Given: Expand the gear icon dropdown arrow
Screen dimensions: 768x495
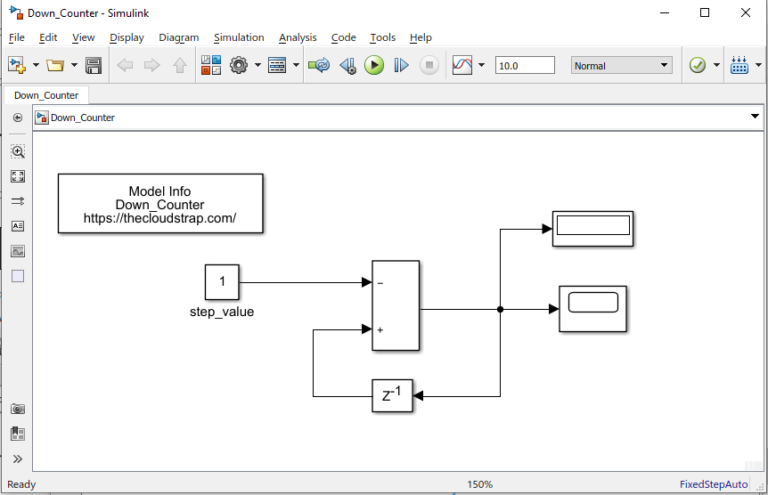Looking at the screenshot, I should [x=258, y=65].
